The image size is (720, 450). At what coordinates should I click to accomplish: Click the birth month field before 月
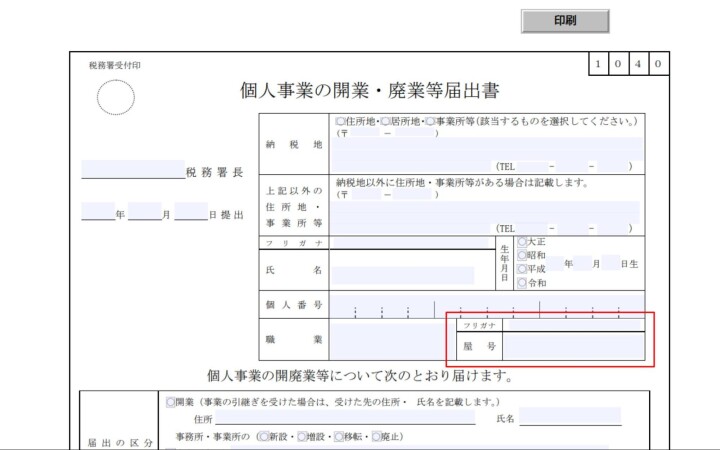[x=582, y=264]
